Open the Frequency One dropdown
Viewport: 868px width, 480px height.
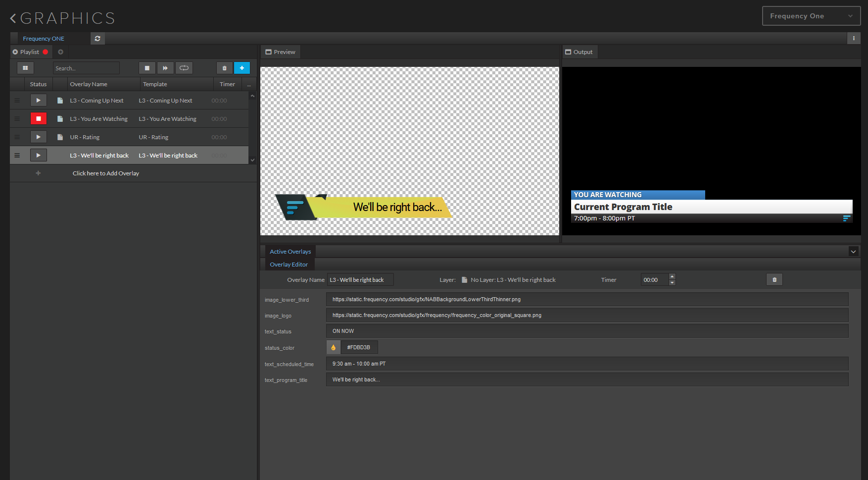(811, 16)
